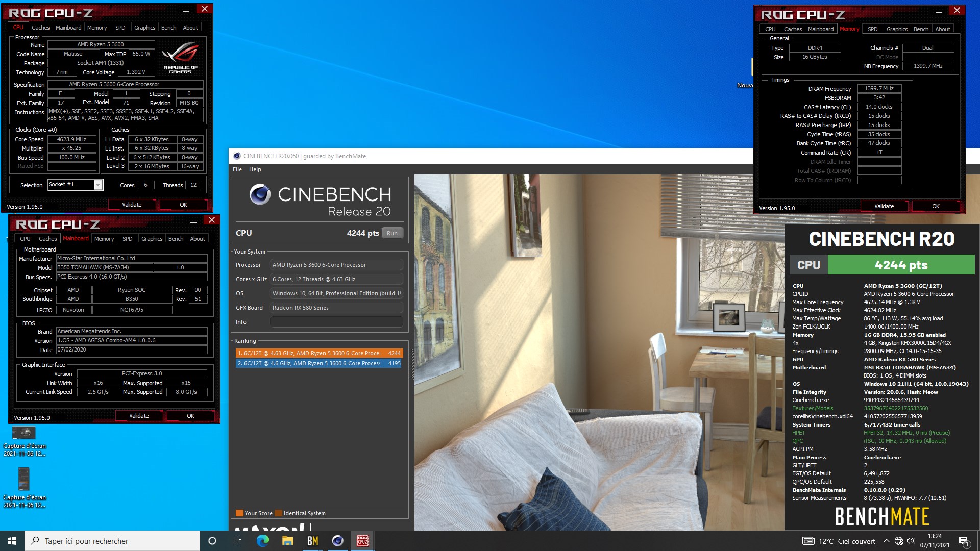The height and width of the screenshot is (551, 980).
Task: Open first Capture d'écran desktop file
Action: pyautogui.click(x=24, y=441)
